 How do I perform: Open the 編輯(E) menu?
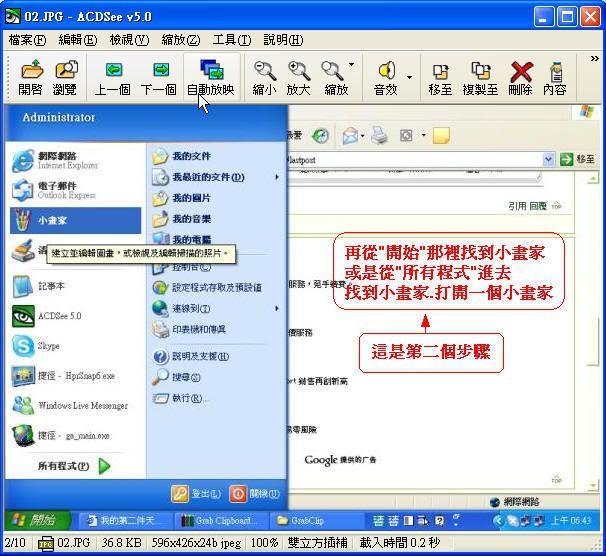coord(78,40)
